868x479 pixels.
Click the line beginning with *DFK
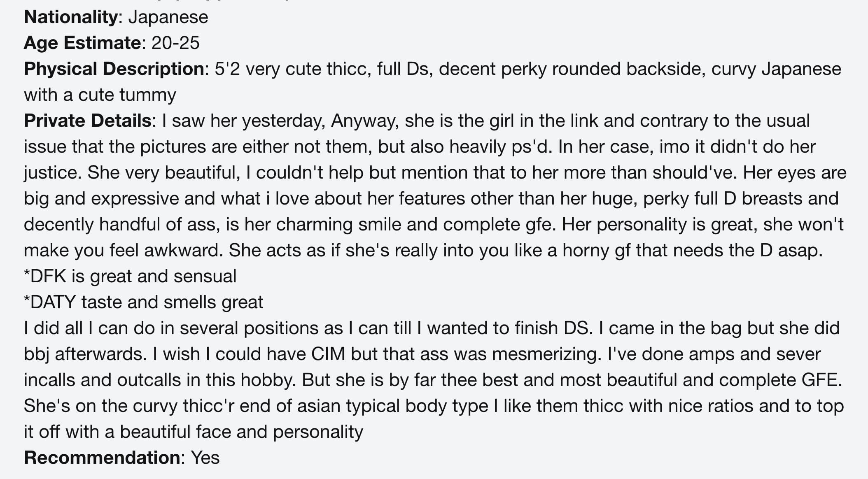point(130,277)
